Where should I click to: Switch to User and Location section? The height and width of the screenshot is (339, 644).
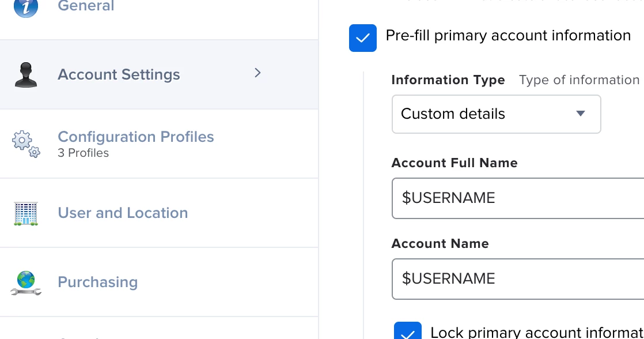tap(123, 213)
